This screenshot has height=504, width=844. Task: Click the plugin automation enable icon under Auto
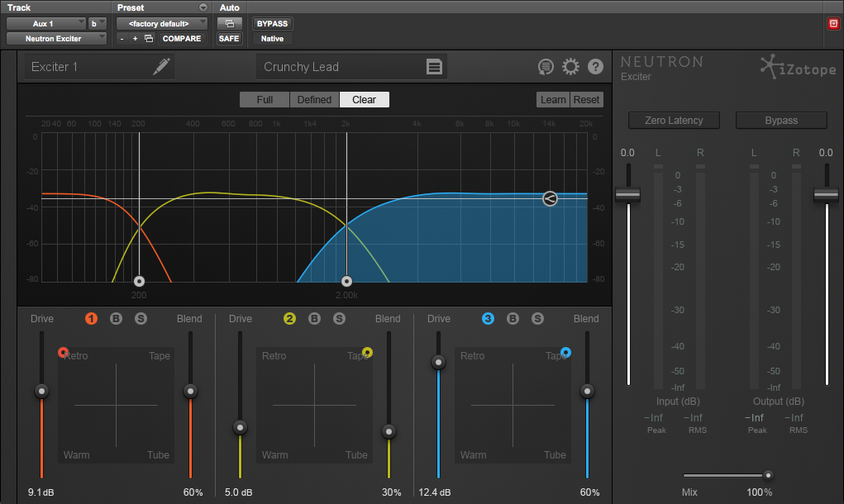click(x=229, y=23)
